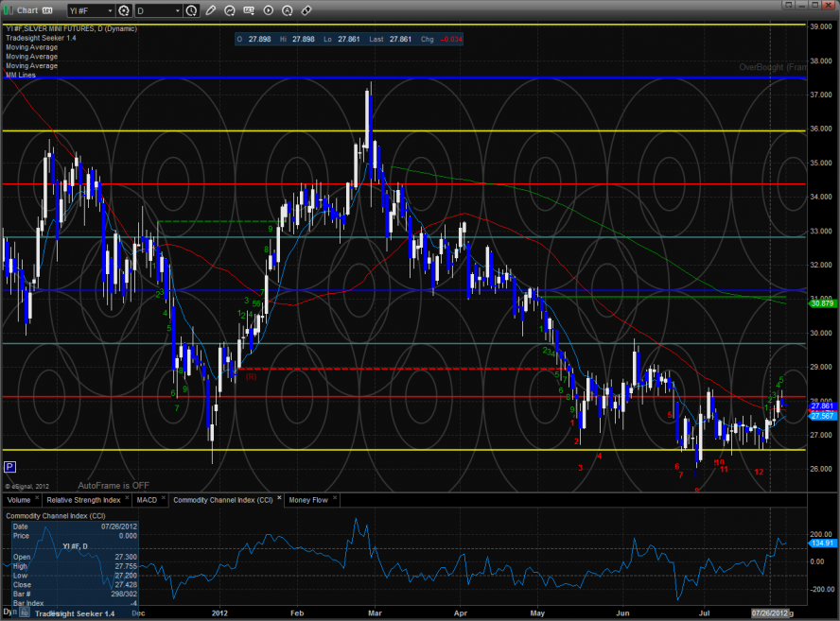The height and width of the screenshot is (621, 840).
Task: Click the symbol settings gear icon
Action: [123, 10]
